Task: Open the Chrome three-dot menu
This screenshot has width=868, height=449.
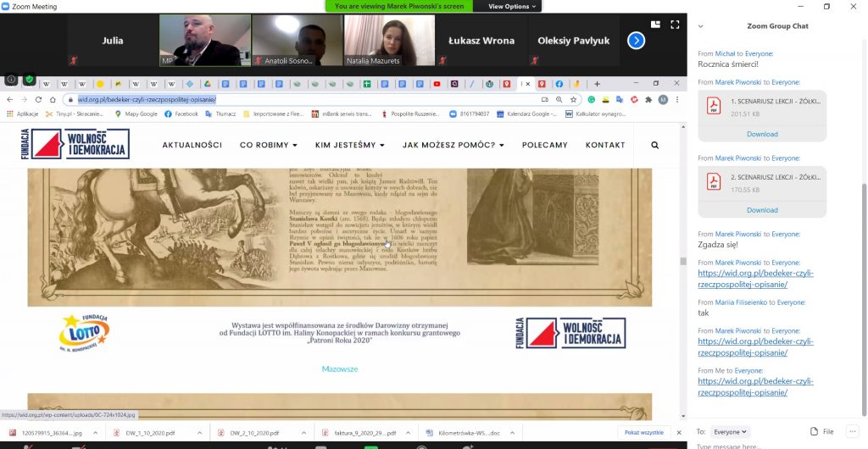Action: pyautogui.click(x=677, y=99)
